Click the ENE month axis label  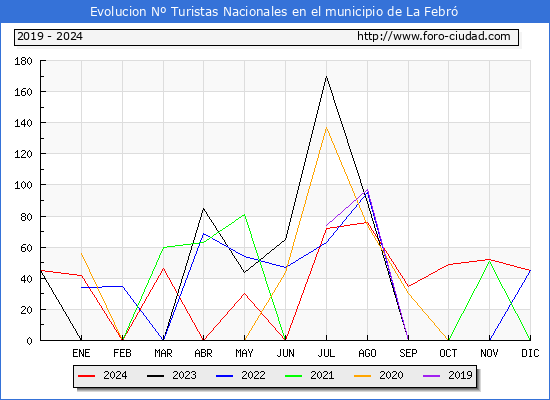[x=81, y=353]
